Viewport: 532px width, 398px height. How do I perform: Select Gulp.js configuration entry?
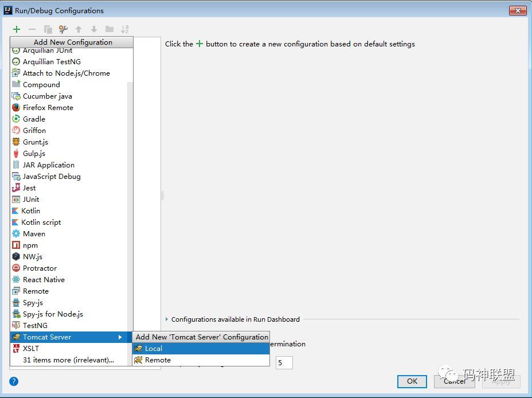tap(69, 154)
